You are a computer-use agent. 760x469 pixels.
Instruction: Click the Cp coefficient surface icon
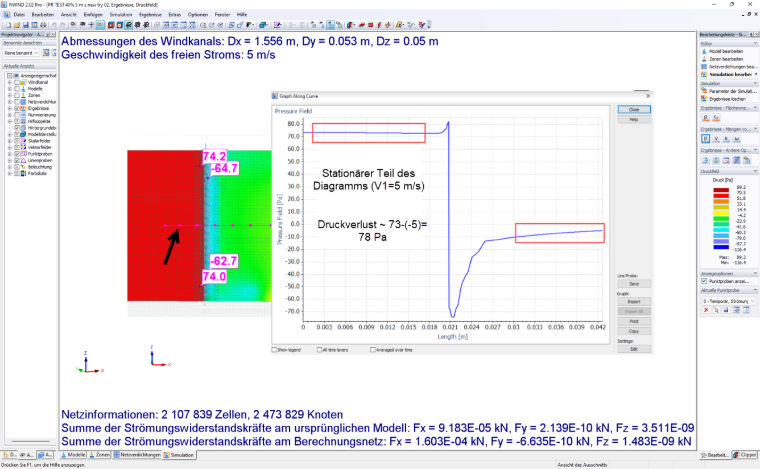click(x=716, y=118)
